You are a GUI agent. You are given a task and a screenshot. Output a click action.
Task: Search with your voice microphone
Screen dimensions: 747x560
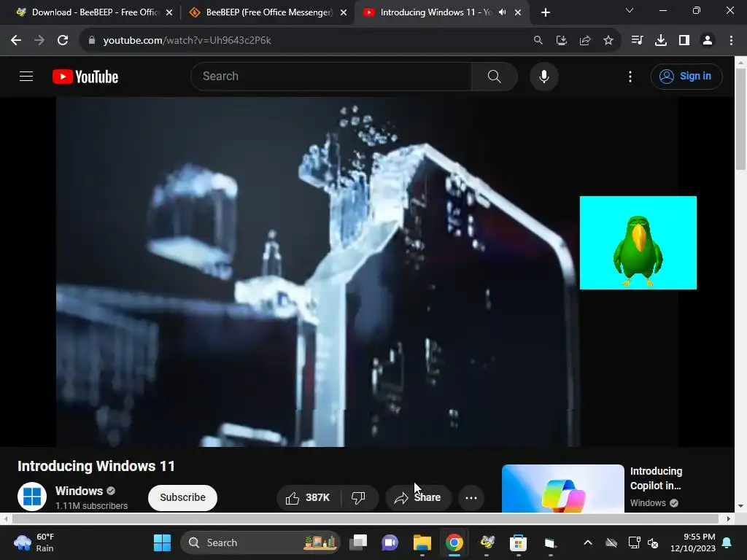click(x=544, y=76)
